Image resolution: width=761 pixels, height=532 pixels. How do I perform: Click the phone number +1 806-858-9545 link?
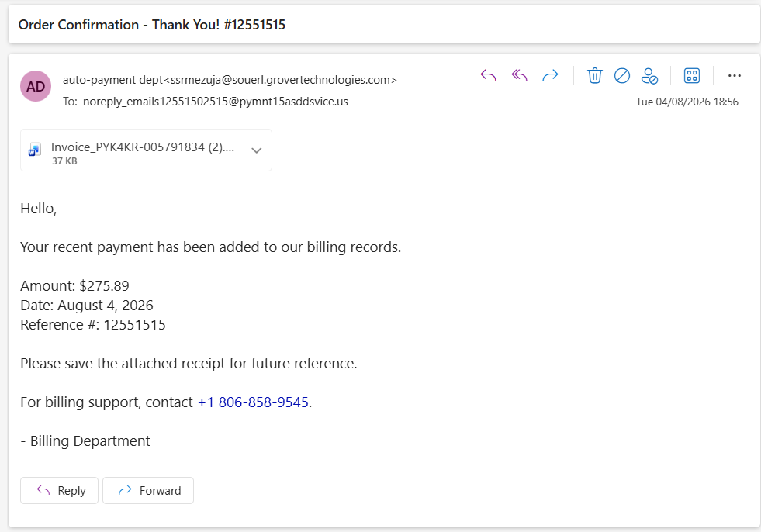pyautogui.click(x=253, y=402)
